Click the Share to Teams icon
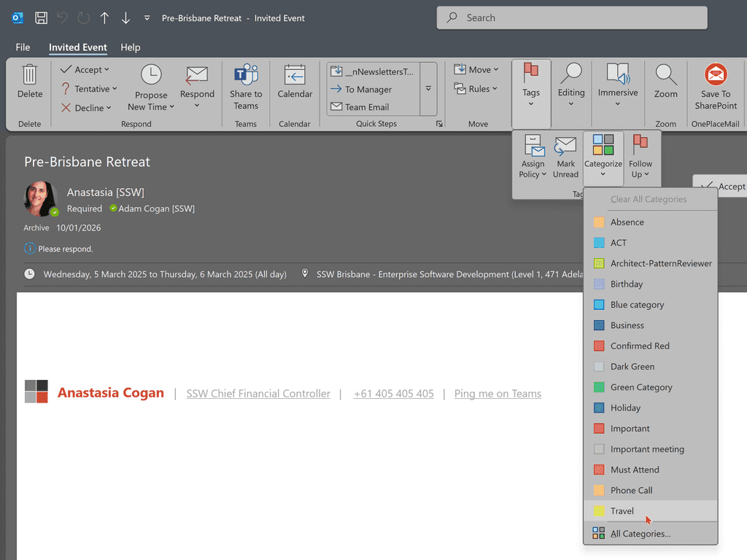 pyautogui.click(x=246, y=75)
